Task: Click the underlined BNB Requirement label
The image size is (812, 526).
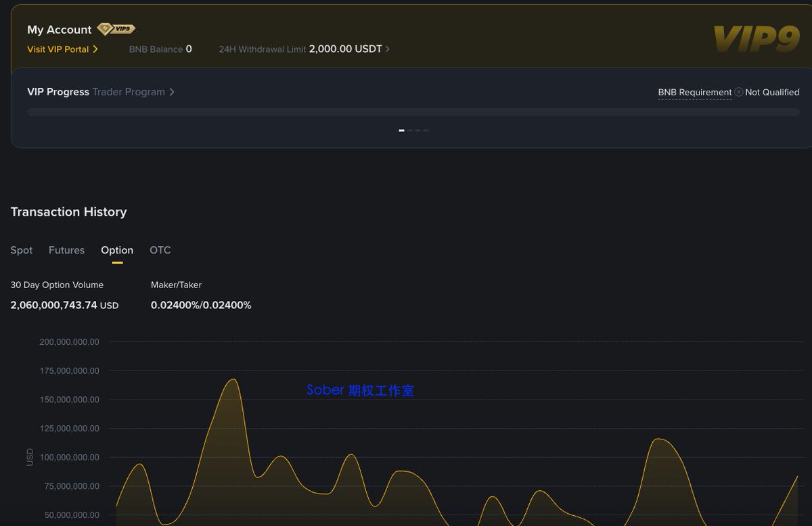Action: (695, 92)
